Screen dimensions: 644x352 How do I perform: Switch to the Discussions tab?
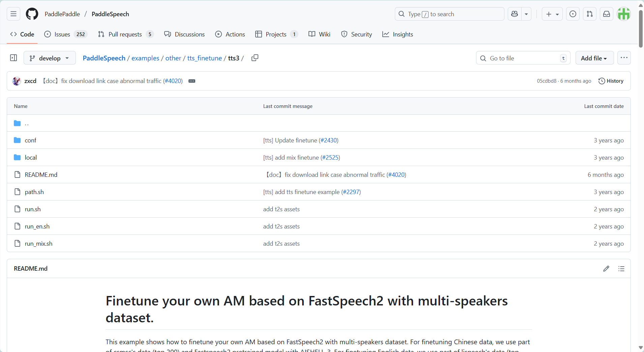tap(184, 34)
